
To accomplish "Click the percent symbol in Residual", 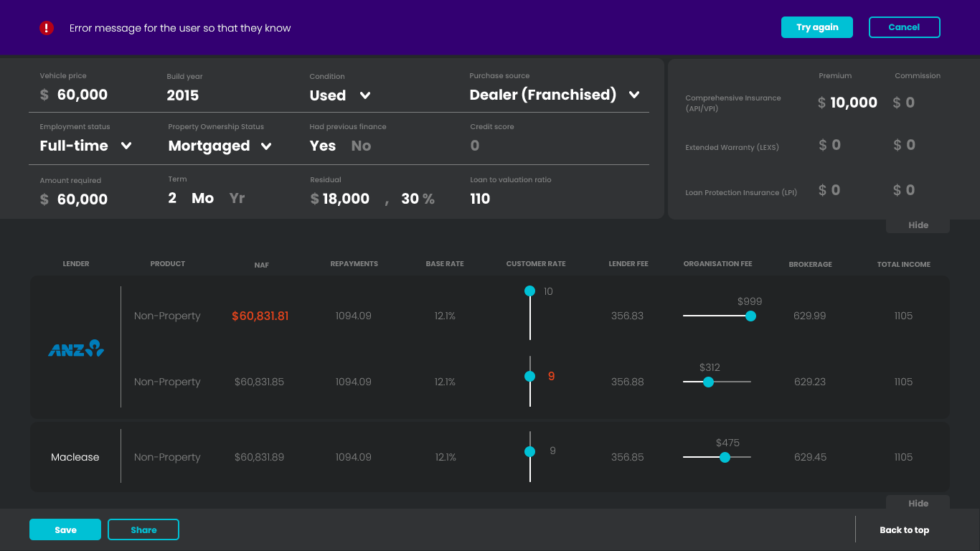I will coord(428,199).
